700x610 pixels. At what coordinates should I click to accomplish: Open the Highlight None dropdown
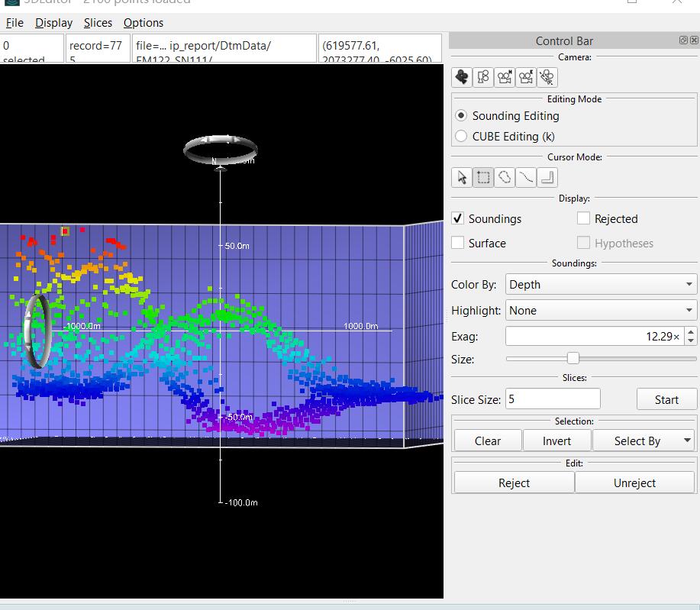(601, 311)
